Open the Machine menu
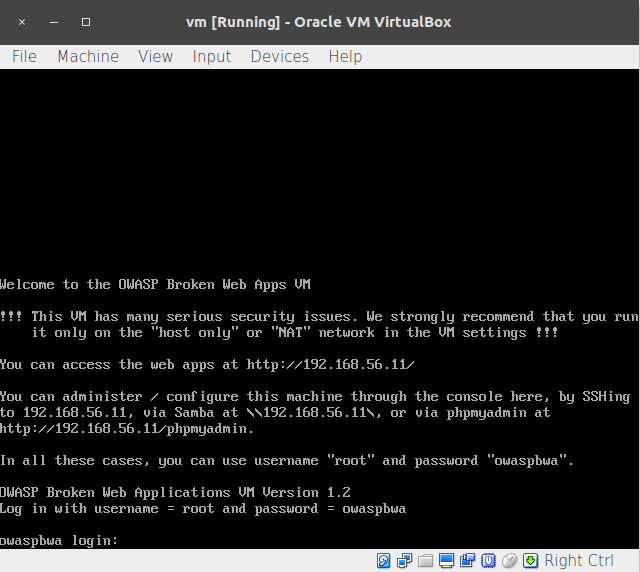 88,56
